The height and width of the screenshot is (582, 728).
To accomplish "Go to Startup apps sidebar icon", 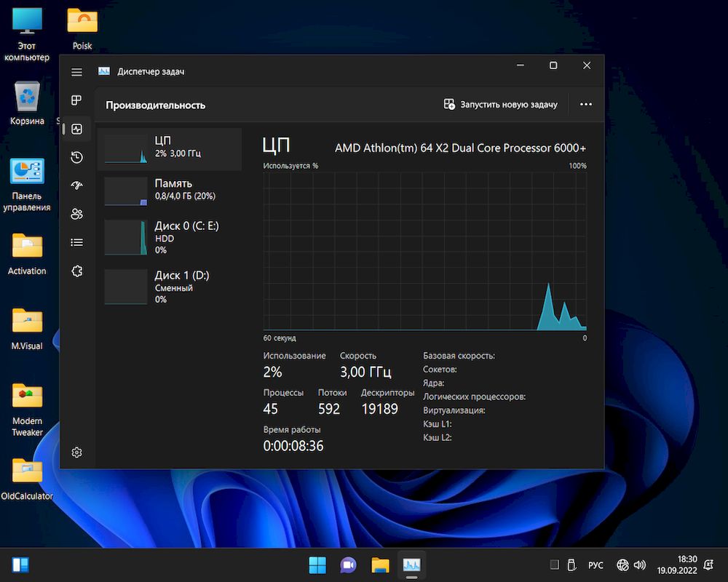I will pyautogui.click(x=76, y=186).
